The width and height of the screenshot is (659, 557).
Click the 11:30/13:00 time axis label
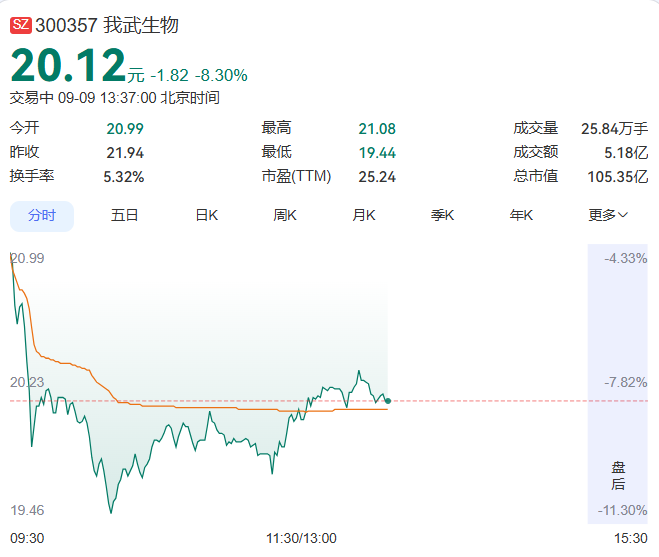(x=301, y=539)
